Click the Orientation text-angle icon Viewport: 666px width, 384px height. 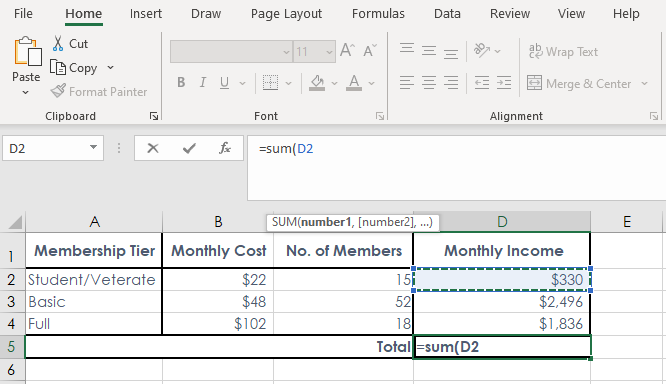482,51
